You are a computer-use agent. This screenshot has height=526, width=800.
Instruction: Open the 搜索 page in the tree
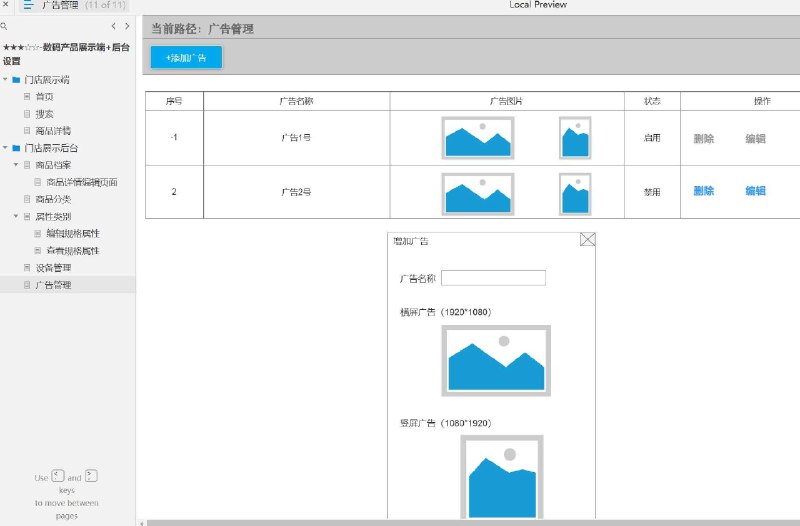(44, 114)
